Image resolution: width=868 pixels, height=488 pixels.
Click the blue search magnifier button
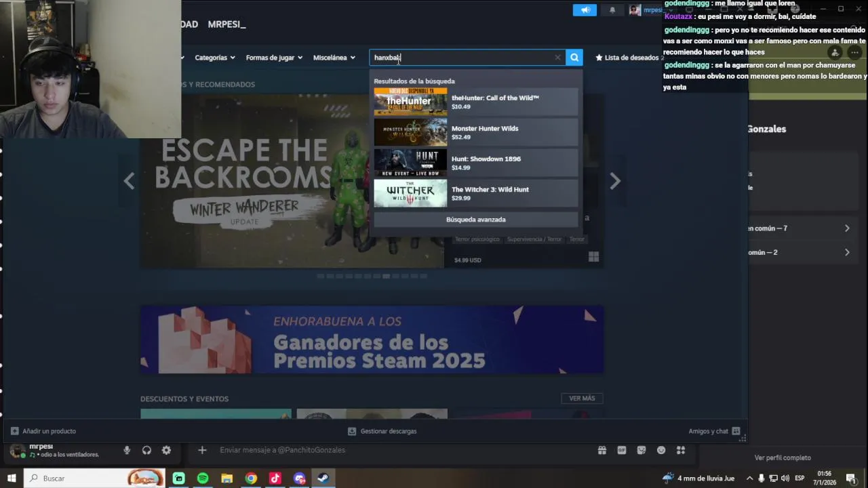pyautogui.click(x=574, y=58)
